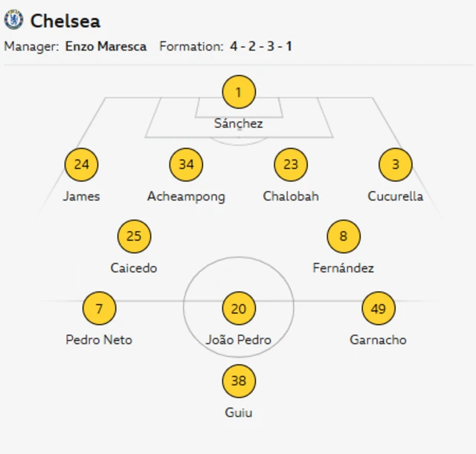This screenshot has height=454, width=476.
Task: Select striker Guiu's number 38 badge
Action: pyautogui.click(x=239, y=381)
